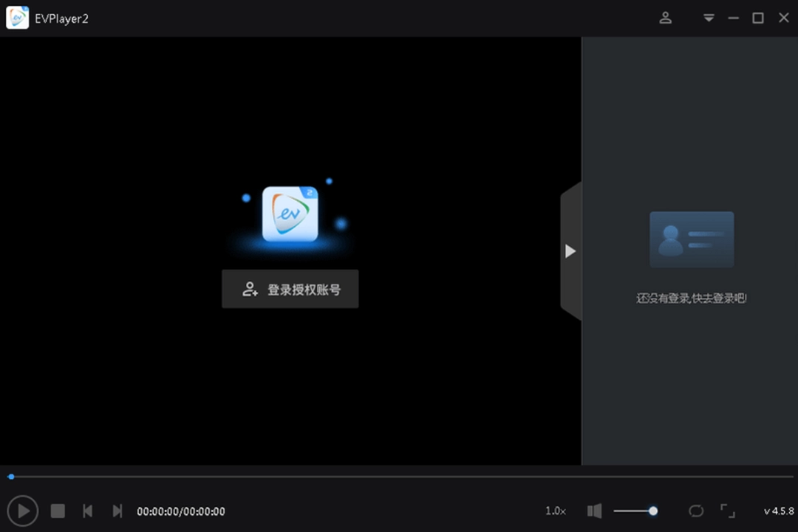Enter fullscreen mode
The image size is (798, 532).
pyautogui.click(x=727, y=511)
